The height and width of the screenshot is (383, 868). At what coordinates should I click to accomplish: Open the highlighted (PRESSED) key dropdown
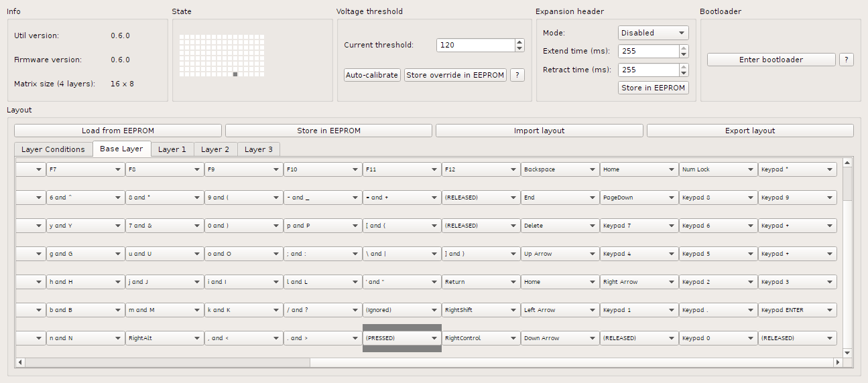pyautogui.click(x=401, y=338)
